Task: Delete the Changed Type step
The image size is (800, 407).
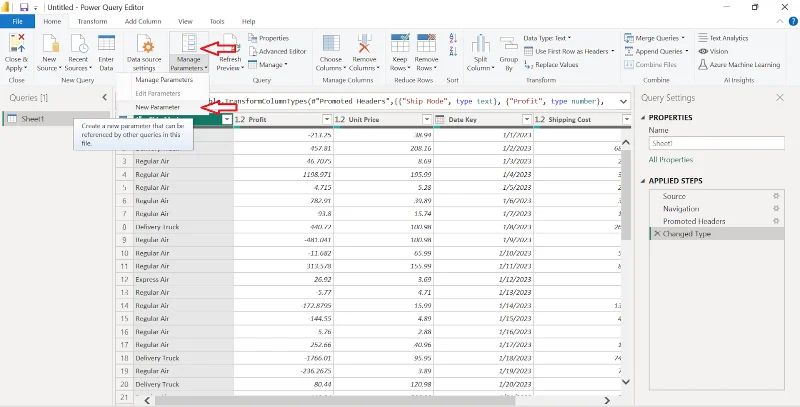Action: click(x=657, y=234)
